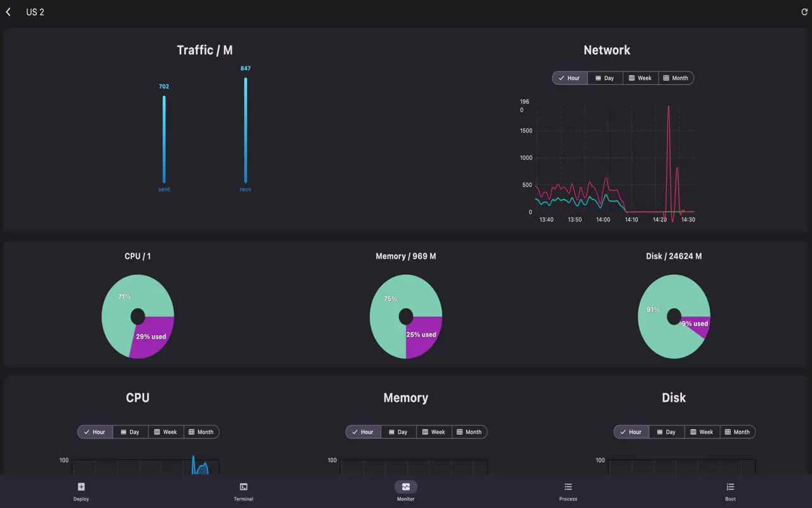The height and width of the screenshot is (508, 812).
Task: Click the checkmark icon on CPU's Hour button
Action: coord(87,432)
